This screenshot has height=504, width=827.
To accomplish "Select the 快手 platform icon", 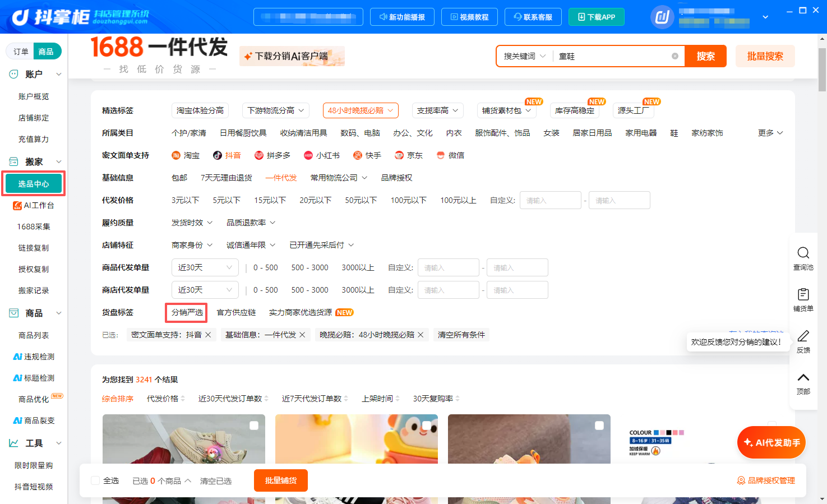I will [x=358, y=155].
